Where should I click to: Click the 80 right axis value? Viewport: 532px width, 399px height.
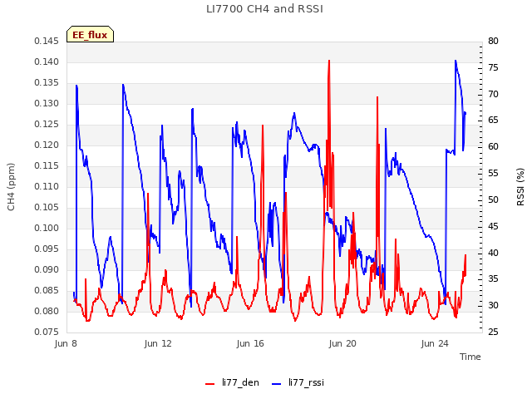[x=493, y=41]
